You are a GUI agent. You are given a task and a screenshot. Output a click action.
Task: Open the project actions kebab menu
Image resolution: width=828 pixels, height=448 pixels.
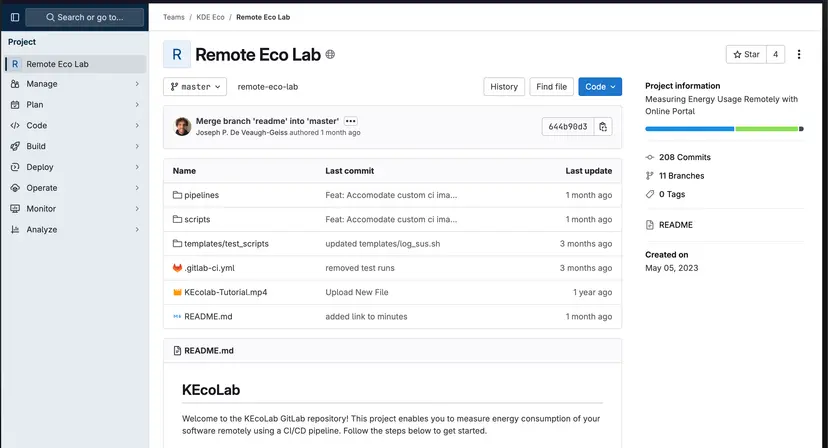[799, 54]
